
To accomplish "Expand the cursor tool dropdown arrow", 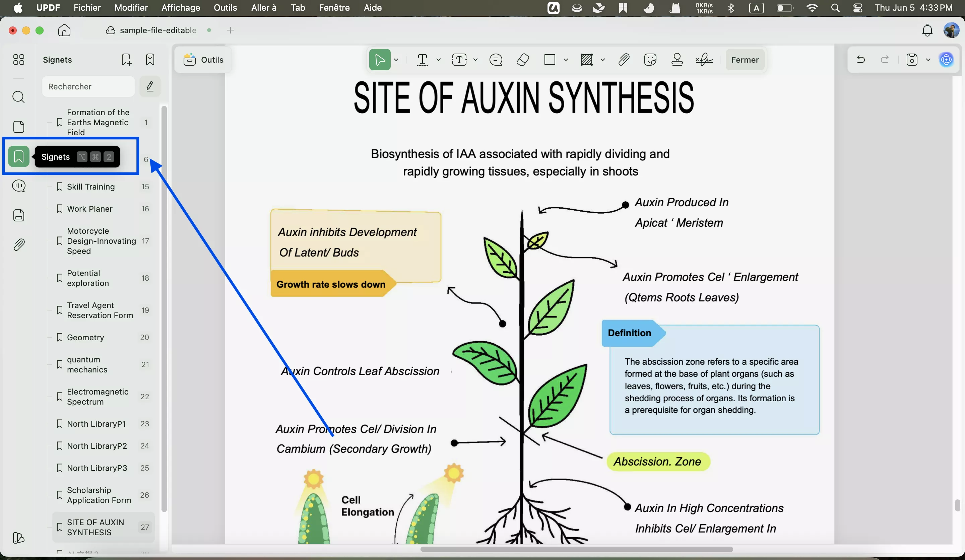I will click(396, 60).
